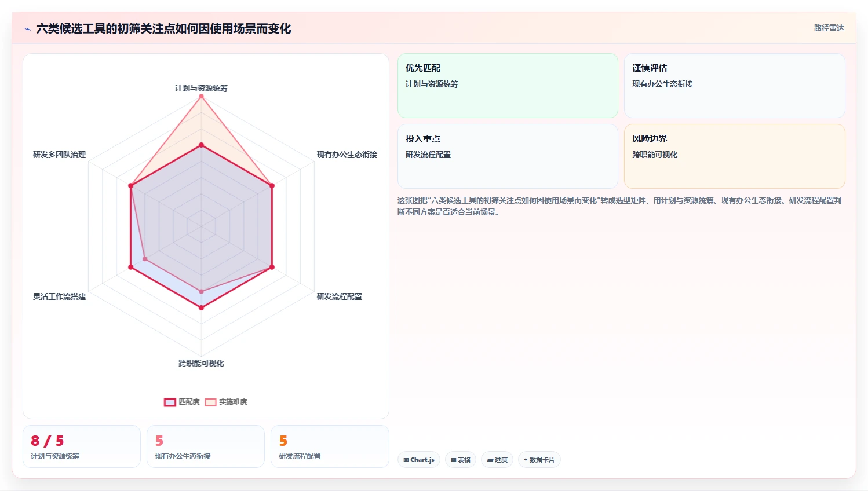Click 现有办公生态衔接 text in the 谨慎评估 card
This screenshot has height=491, width=868.
coord(662,84)
